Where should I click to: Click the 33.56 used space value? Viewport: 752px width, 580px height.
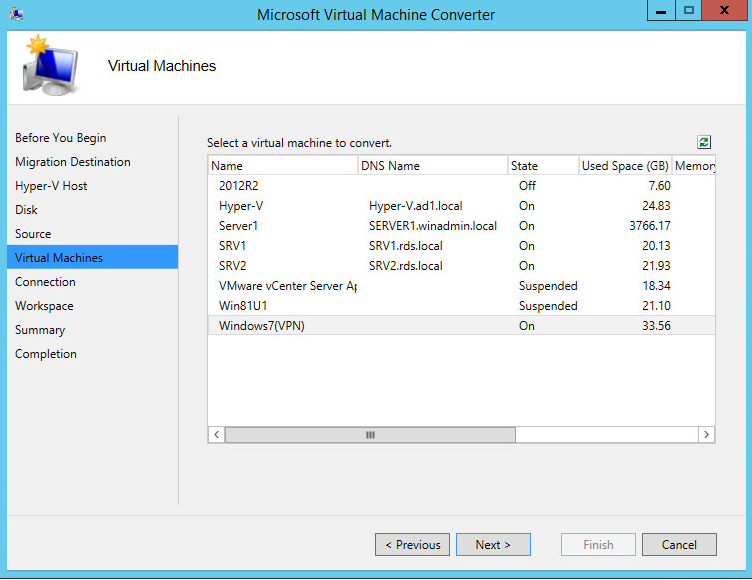click(x=656, y=326)
